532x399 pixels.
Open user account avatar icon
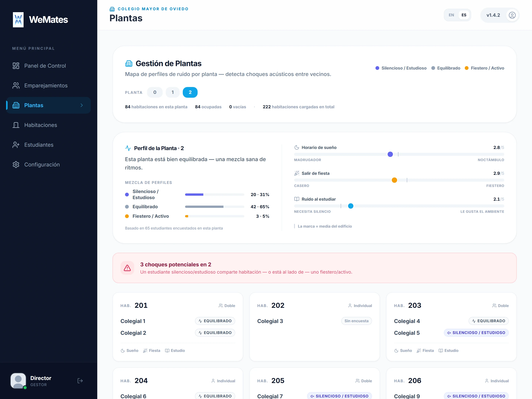tap(512, 15)
